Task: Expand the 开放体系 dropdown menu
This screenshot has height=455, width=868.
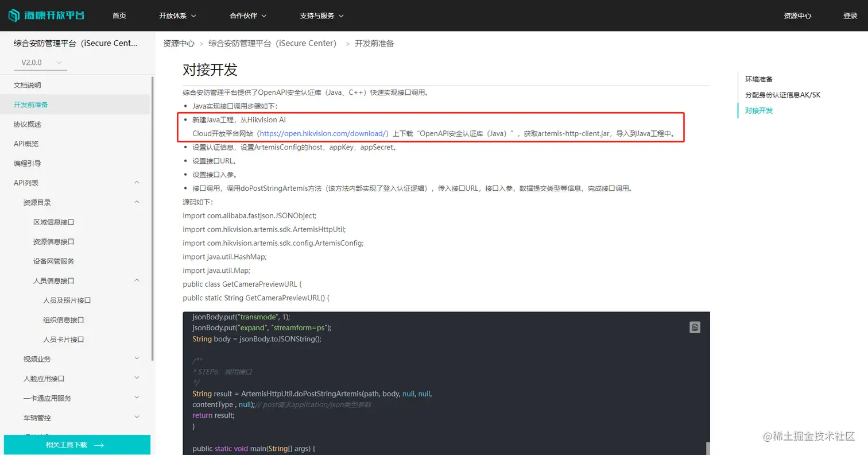Action: tap(177, 16)
